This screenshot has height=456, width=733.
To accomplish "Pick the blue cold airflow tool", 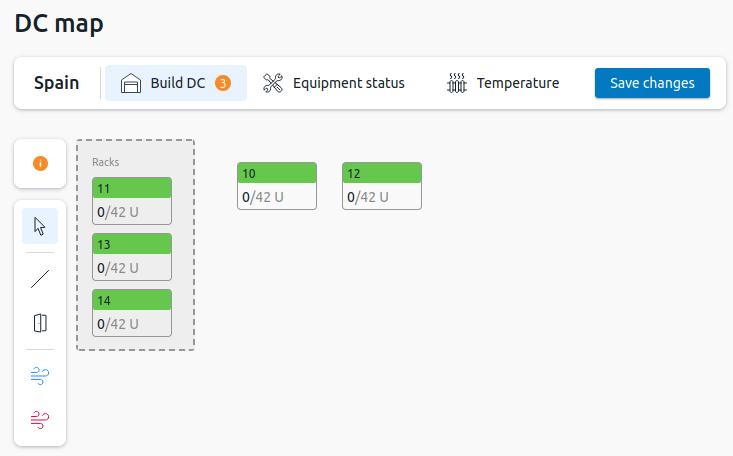I will coord(40,376).
